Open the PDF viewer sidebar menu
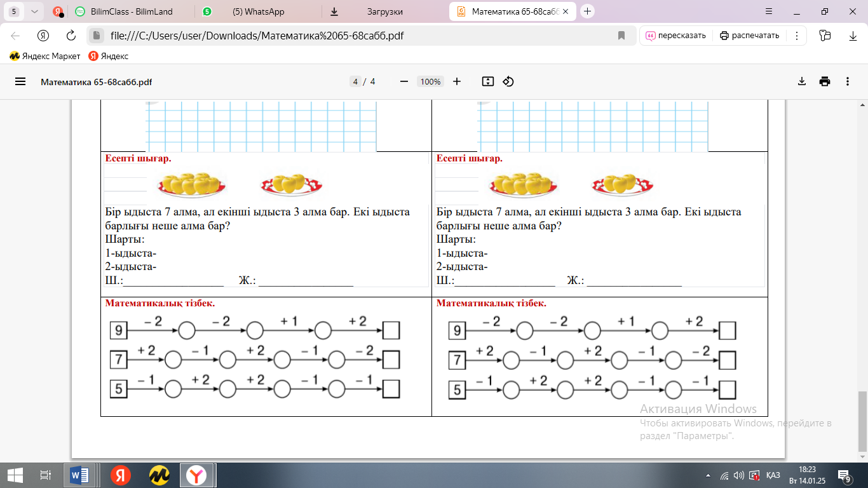Image resolution: width=868 pixels, height=488 pixels. pos(20,81)
